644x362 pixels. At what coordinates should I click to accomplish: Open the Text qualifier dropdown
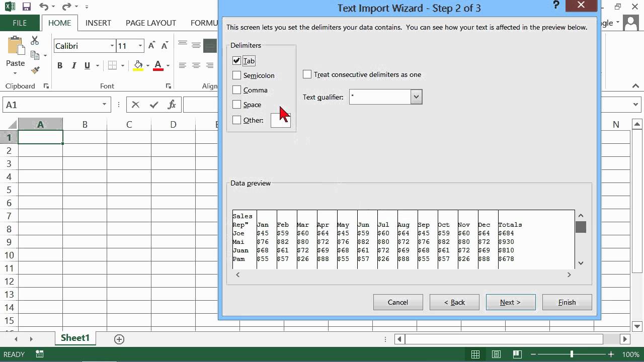pos(416,97)
